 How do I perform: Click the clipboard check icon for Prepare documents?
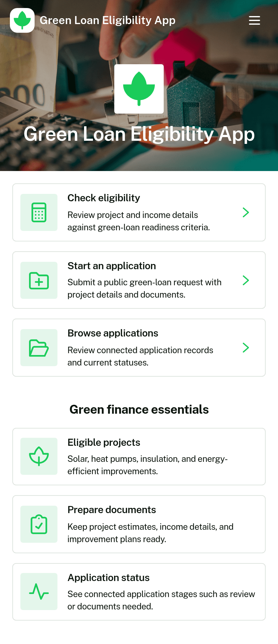point(39,524)
